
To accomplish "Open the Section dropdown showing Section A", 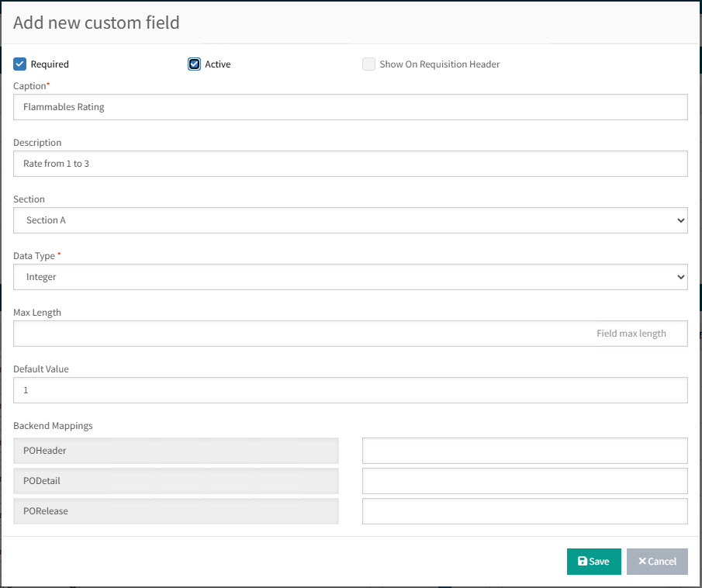I will click(351, 220).
